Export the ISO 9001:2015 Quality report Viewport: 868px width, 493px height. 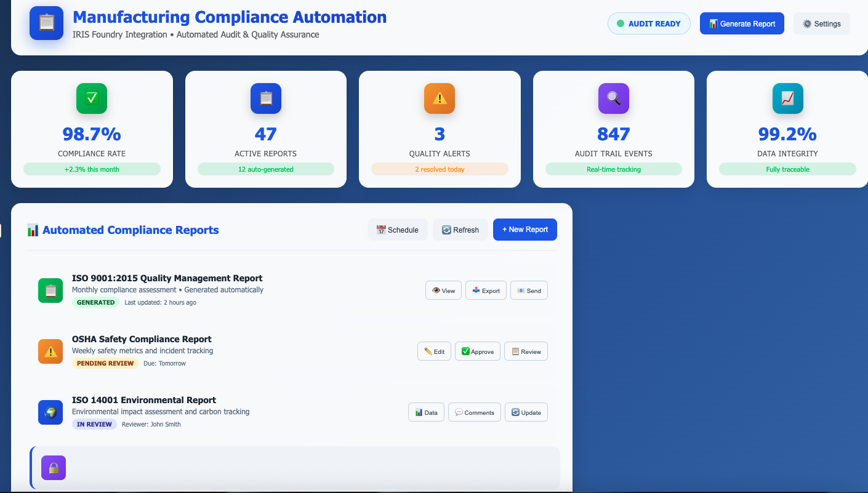pos(486,291)
